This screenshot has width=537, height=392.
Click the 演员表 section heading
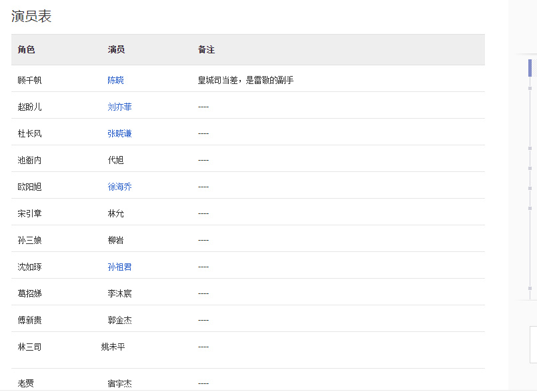(x=31, y=16)
